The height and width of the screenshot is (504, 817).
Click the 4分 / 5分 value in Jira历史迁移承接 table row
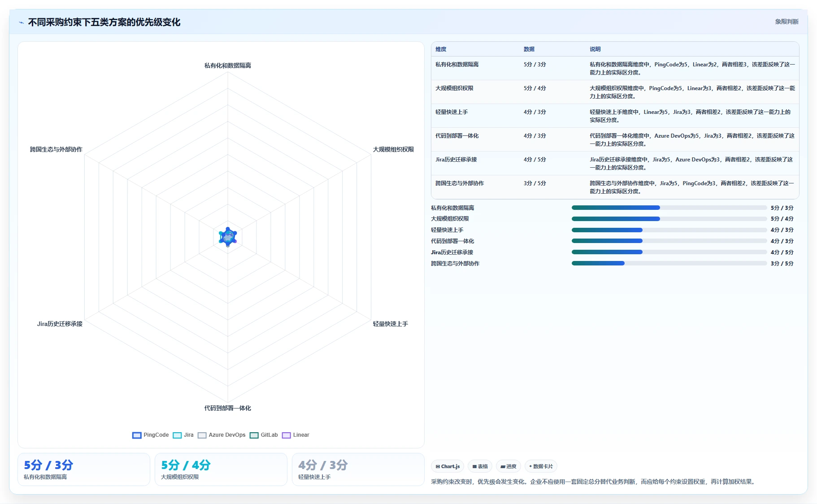(535, 160)
